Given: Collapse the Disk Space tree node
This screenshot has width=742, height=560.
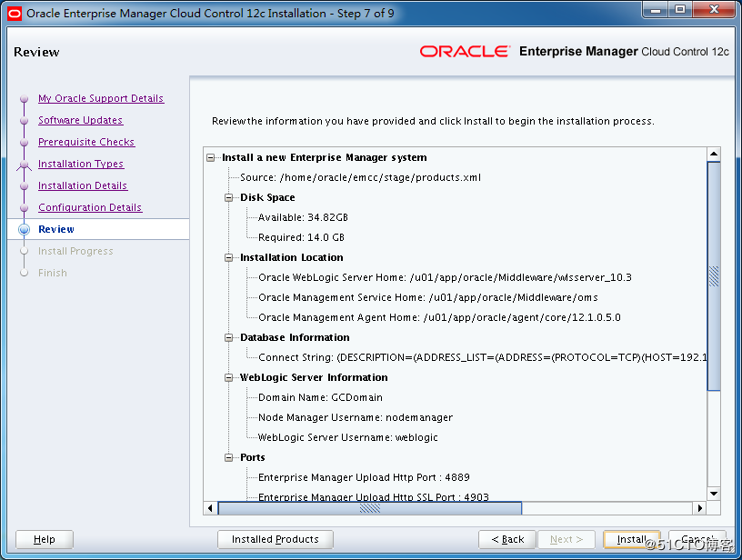Looking at the screenshot, I should pos(229,197).
